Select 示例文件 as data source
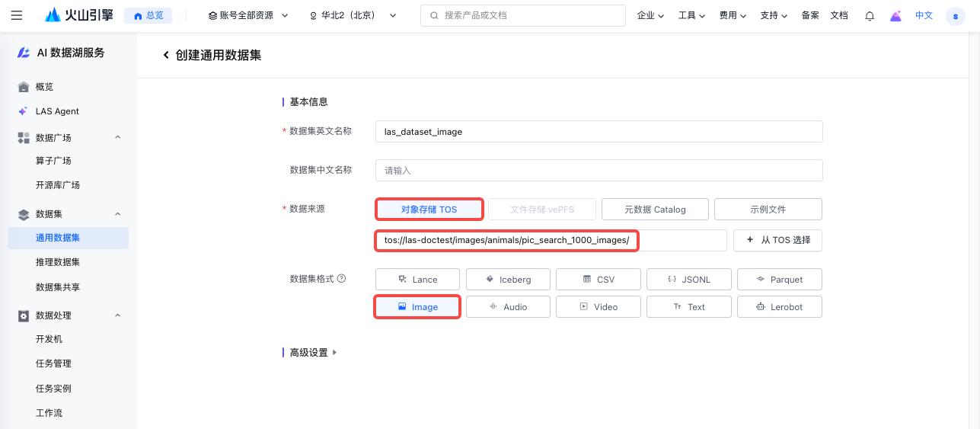This screenshot has width=980, height=429. [x=768, y=209]
